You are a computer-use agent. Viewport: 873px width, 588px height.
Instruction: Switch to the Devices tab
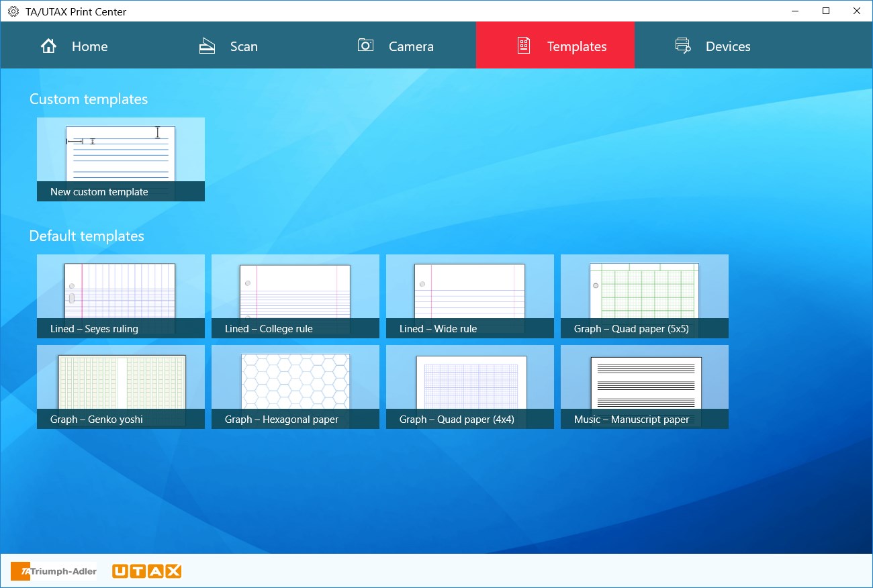[712, 46]
